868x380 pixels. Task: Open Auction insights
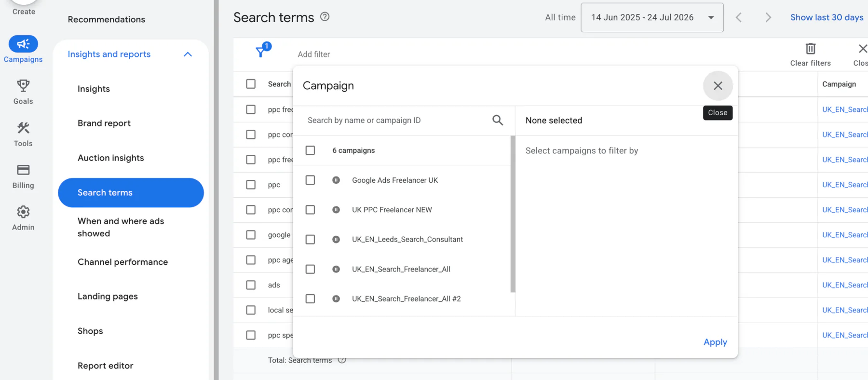111,158
